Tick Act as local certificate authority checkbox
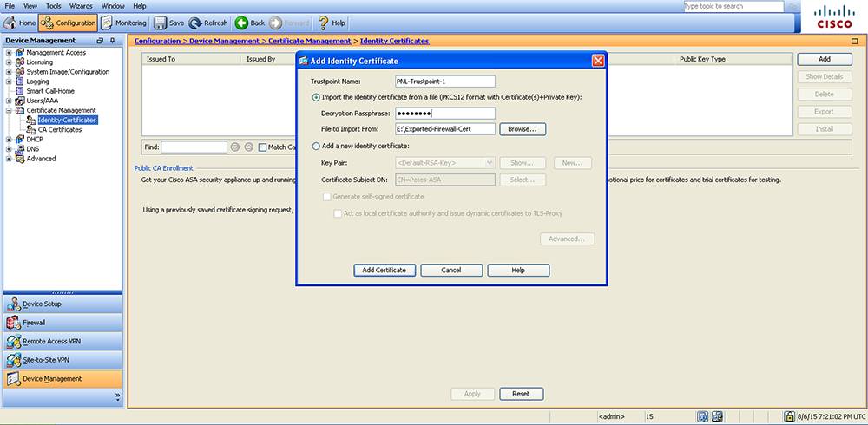 tap(338, 213)
